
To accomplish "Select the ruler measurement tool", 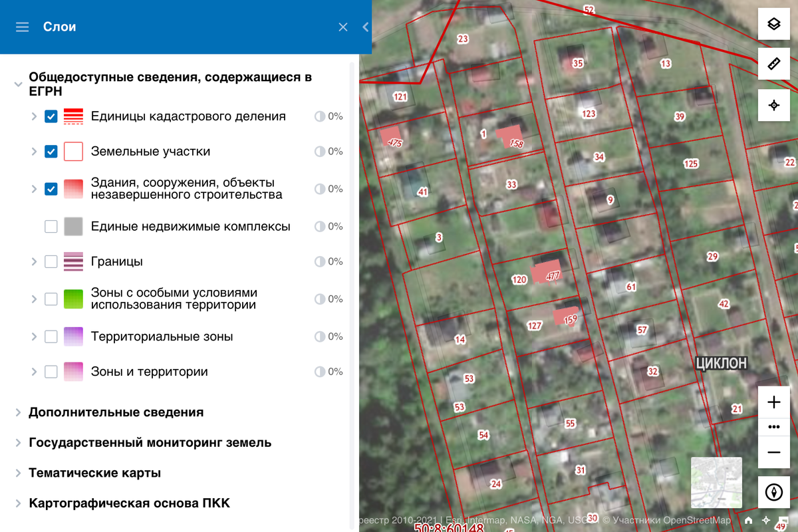I will 773,64.
